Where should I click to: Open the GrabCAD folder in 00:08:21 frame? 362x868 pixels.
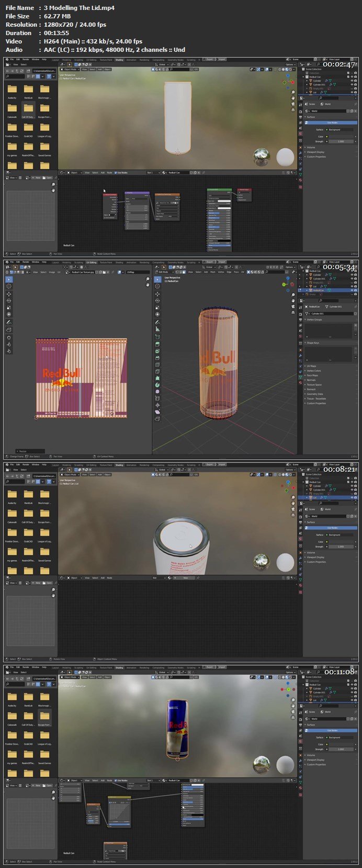tap(28, 533)
